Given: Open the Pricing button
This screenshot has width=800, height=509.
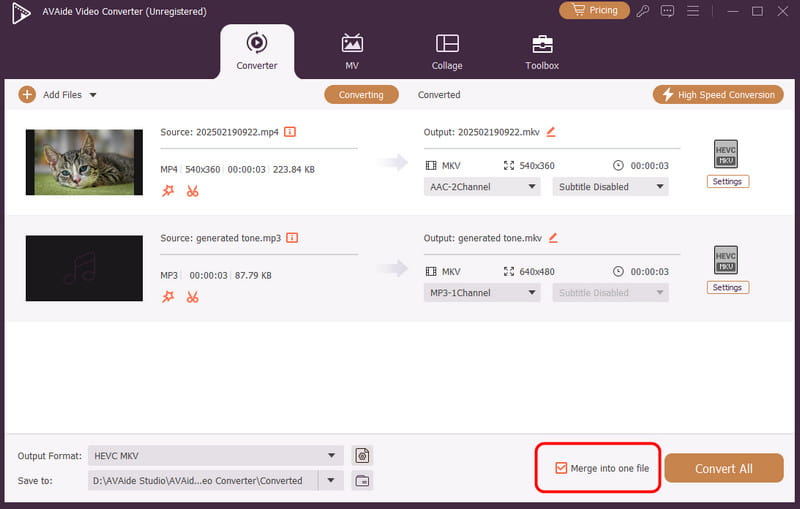Looking at the screenshot, I should pos(595,10).
